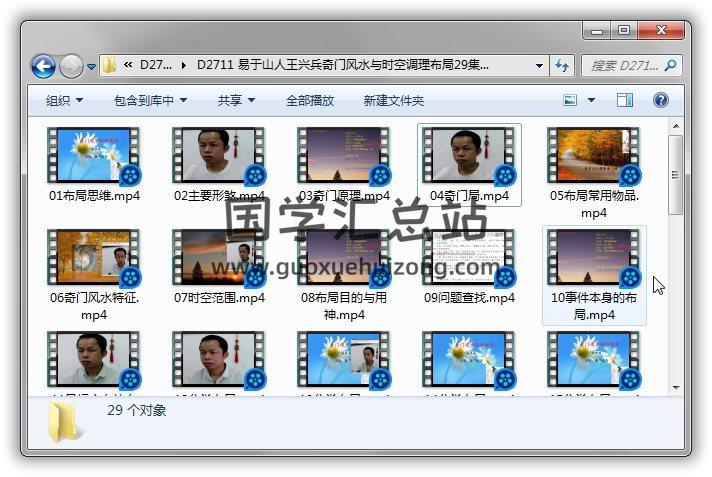This screenshot has width=712, height=477.
Task: Click the Forward navigation arrow button
Action: point(71,66)
